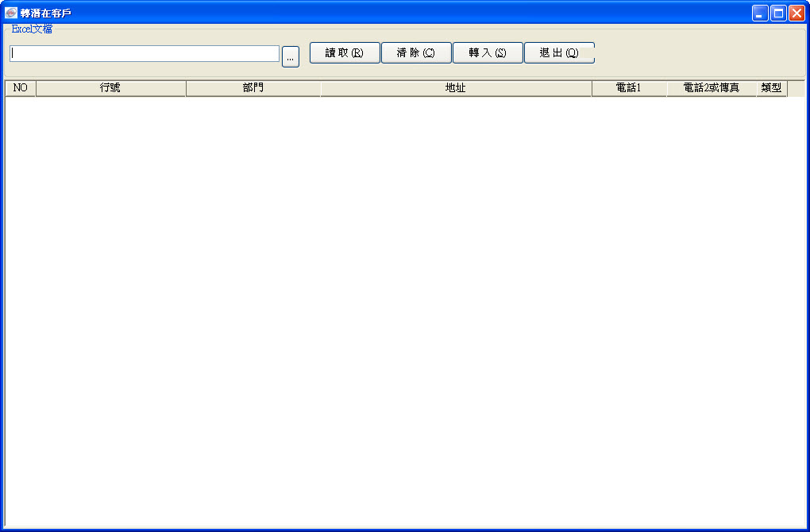Select the NO column header

tap(20, 88)
